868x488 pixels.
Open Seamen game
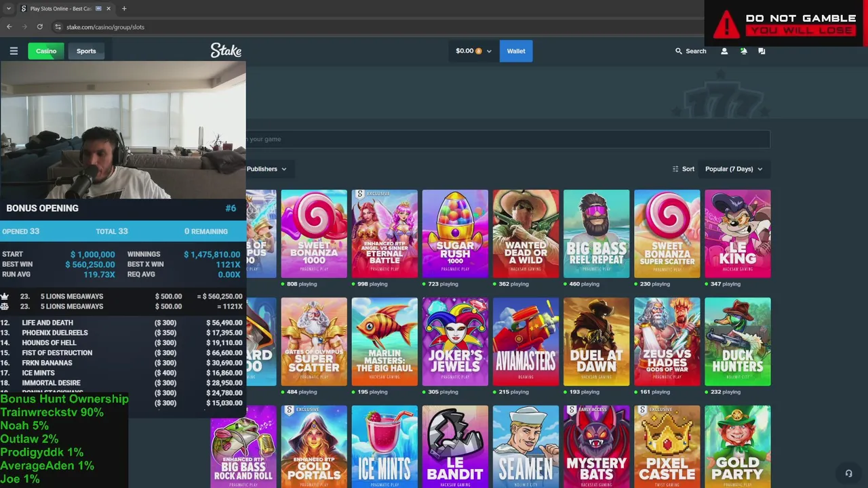coord(526,447)
